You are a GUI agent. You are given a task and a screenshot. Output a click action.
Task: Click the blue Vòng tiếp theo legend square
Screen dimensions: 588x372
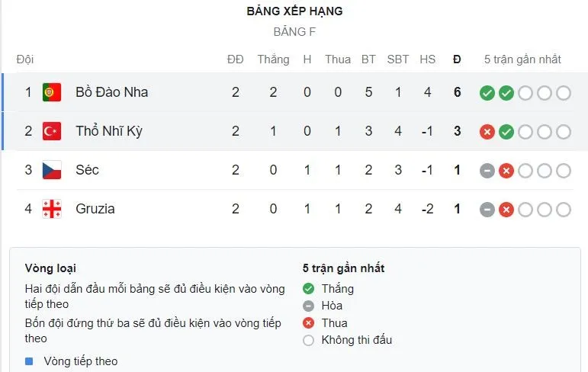[29, 361]
